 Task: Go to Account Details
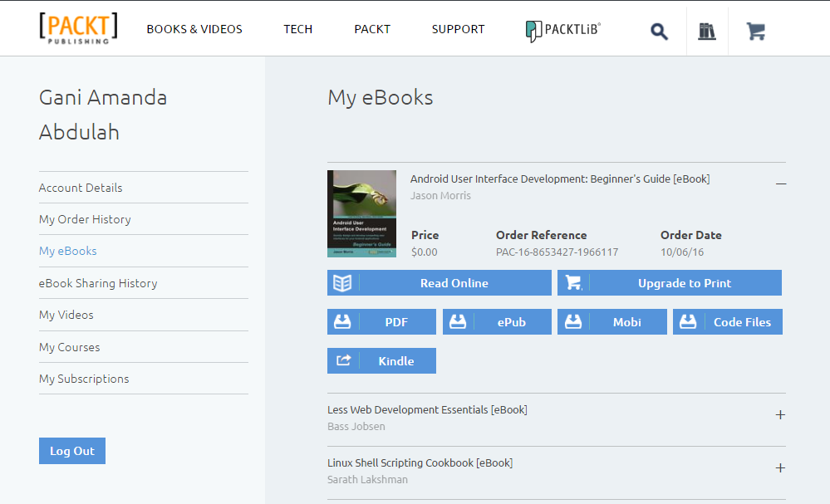click(x=81, y=188)
